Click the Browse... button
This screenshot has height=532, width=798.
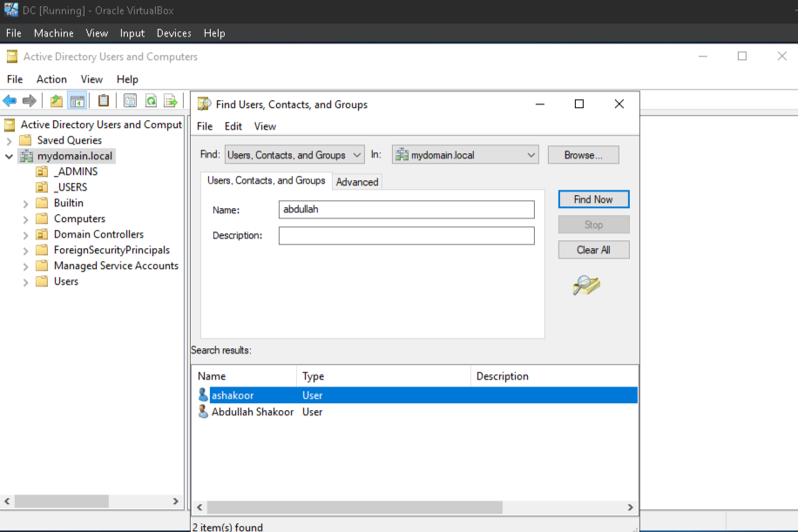pos(583,155)
